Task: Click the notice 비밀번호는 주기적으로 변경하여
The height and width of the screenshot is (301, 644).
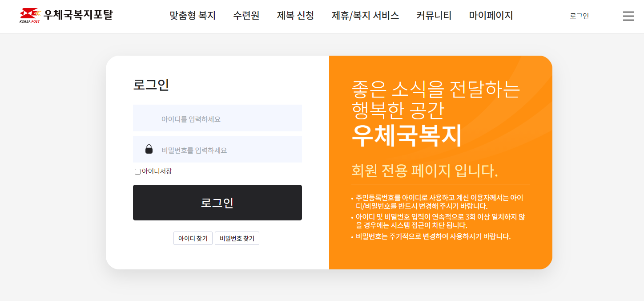Action: tap(431, 236)
